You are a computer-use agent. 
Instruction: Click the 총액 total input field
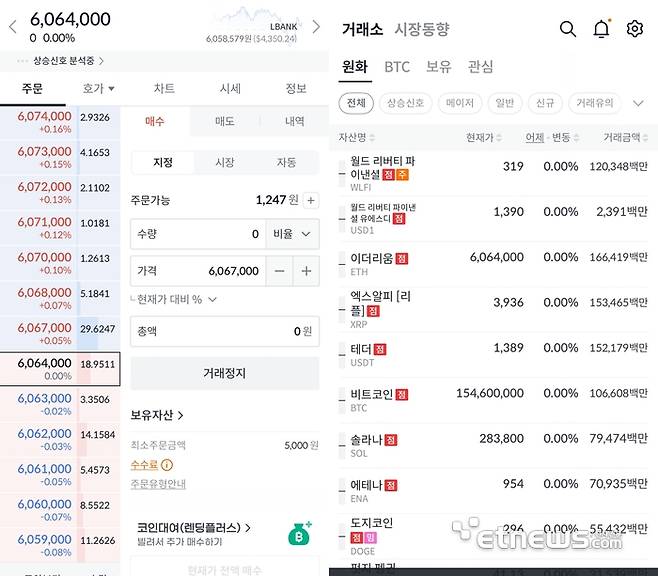pos(225,331)
